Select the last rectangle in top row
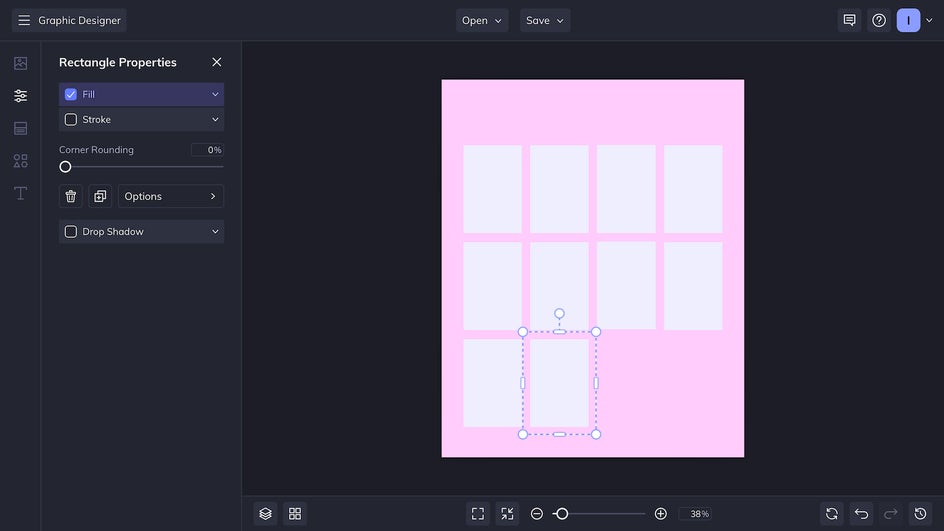944x531 pixels. [693, 189]
